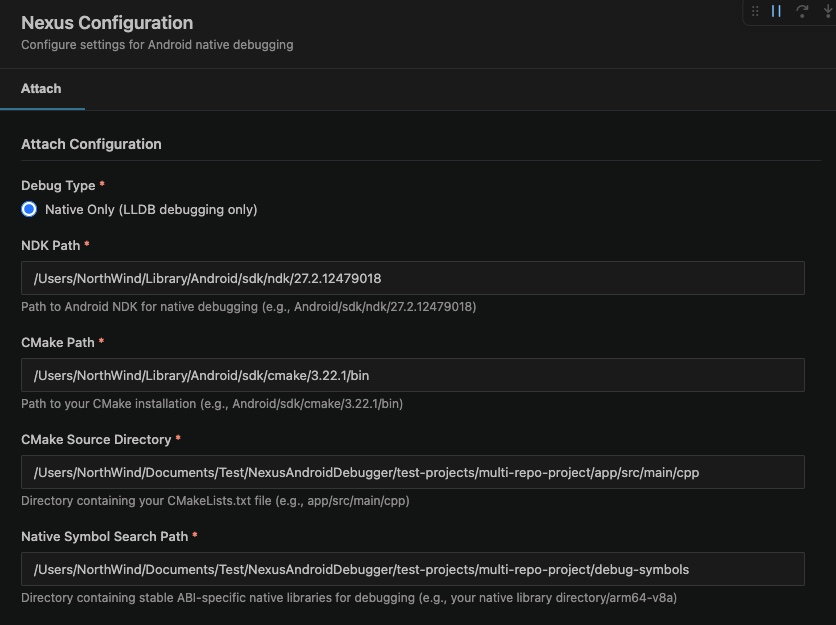Grab the debug toolbar drag handle
836x625 pixels.
(x=755, y=11)
